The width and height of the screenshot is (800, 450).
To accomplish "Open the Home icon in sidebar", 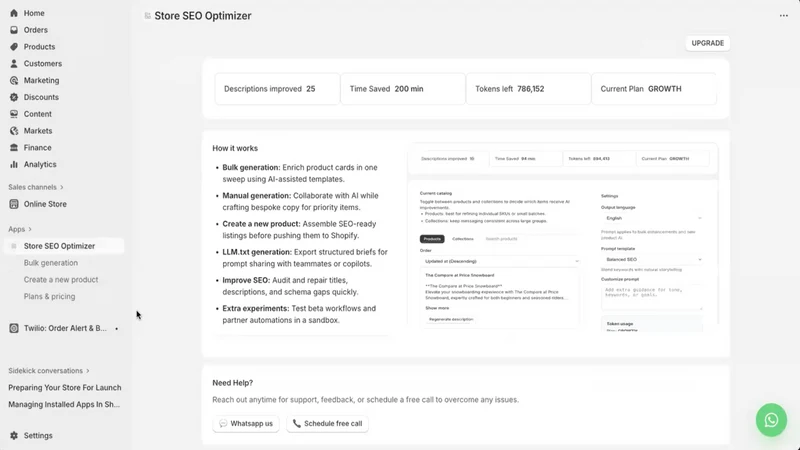I will [14, 13].
